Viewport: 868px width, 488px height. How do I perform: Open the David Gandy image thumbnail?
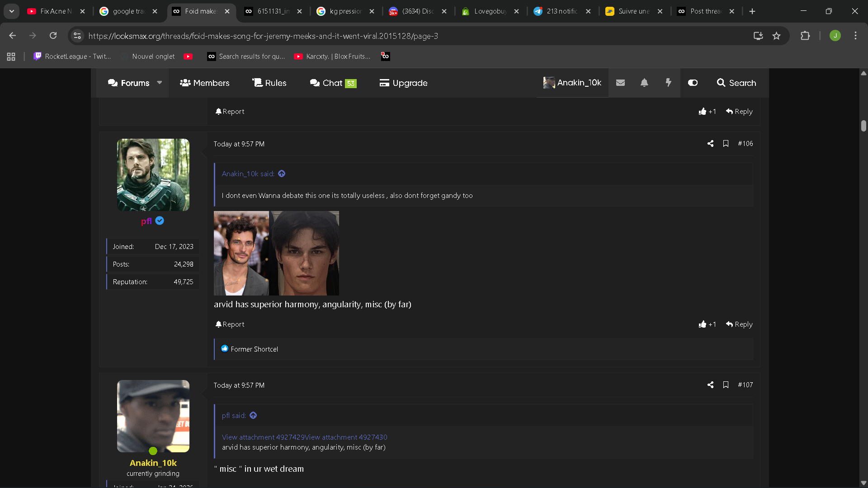tap(241, 253)
